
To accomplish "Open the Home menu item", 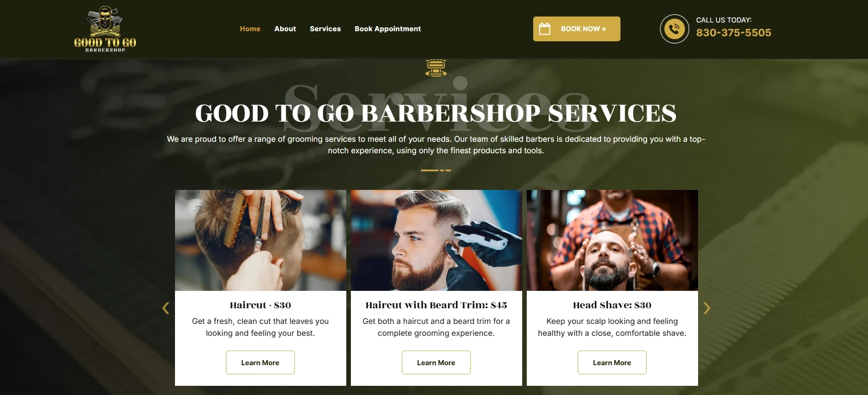I will 250,29.
